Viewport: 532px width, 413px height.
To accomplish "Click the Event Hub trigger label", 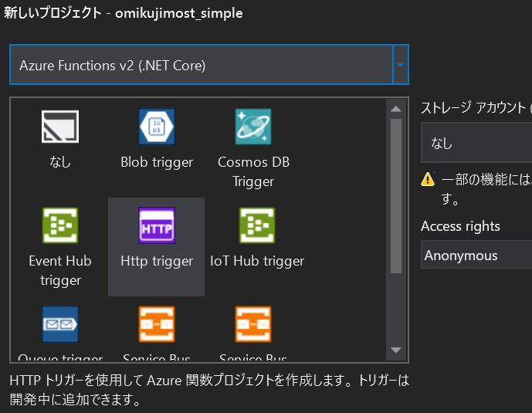I will coord(60,271).
